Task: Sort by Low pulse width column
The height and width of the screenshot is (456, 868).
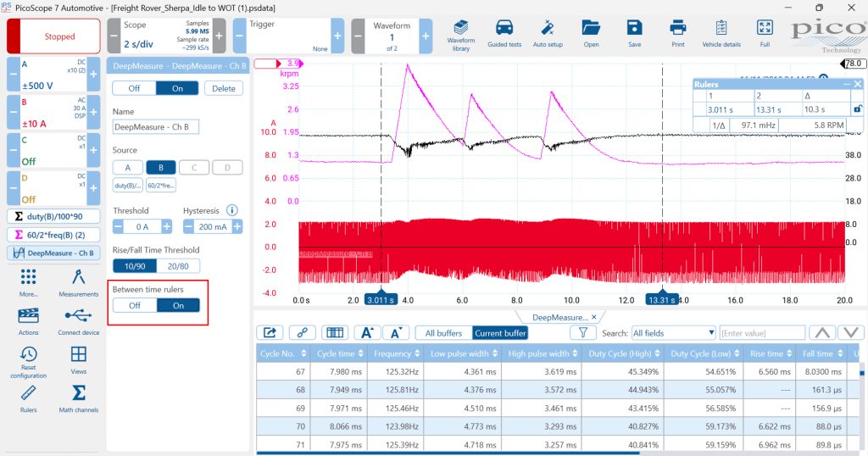Action: point(464,353)
